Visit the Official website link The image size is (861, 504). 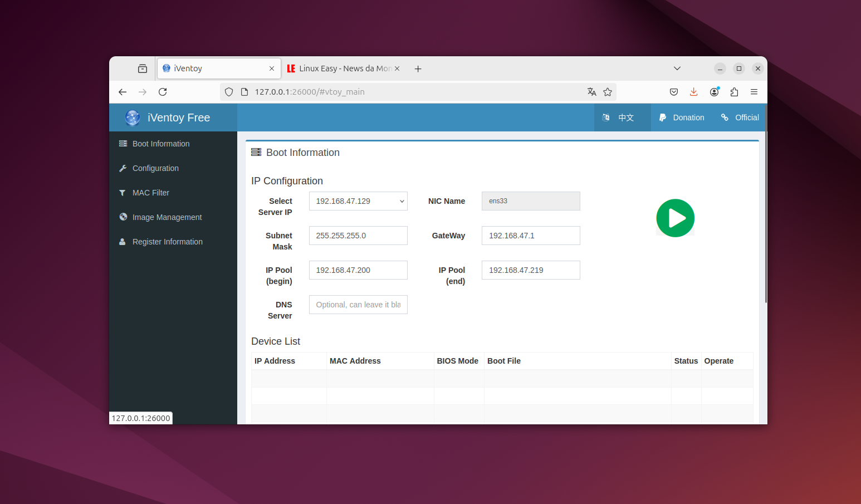coord(740,118)
